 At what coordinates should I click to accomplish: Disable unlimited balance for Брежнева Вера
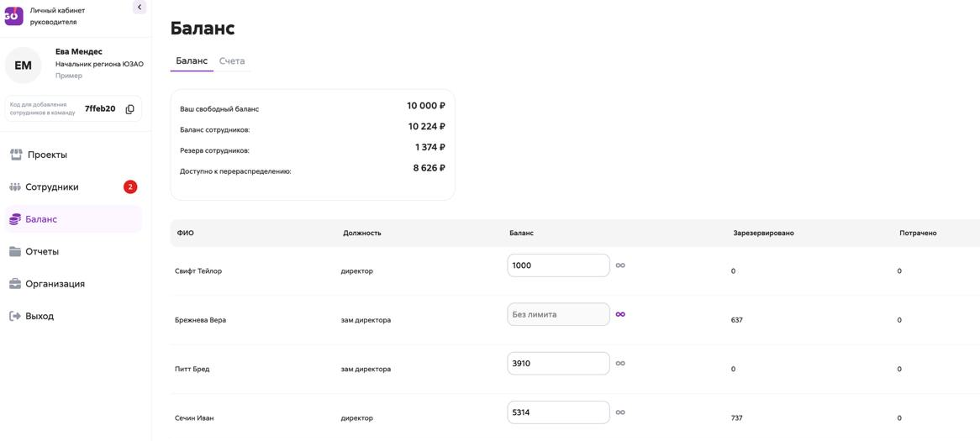(x=620, y=314)
